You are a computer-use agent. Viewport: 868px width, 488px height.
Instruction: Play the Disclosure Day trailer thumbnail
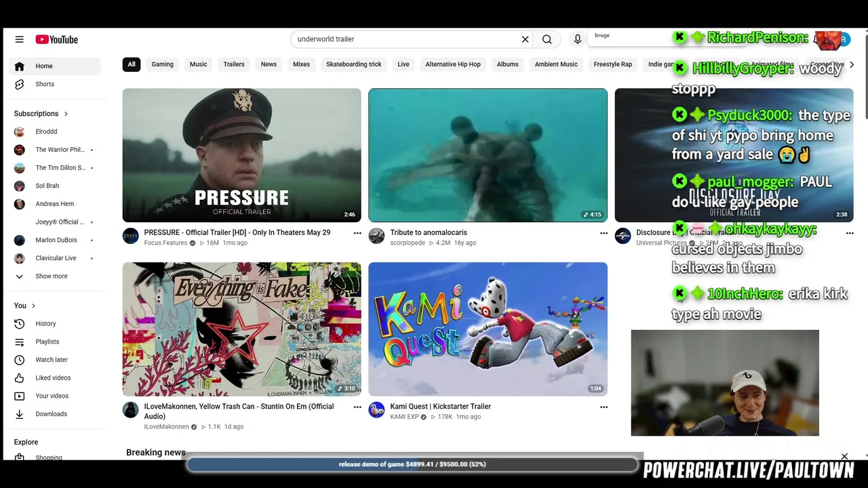[x=734, y=155]
